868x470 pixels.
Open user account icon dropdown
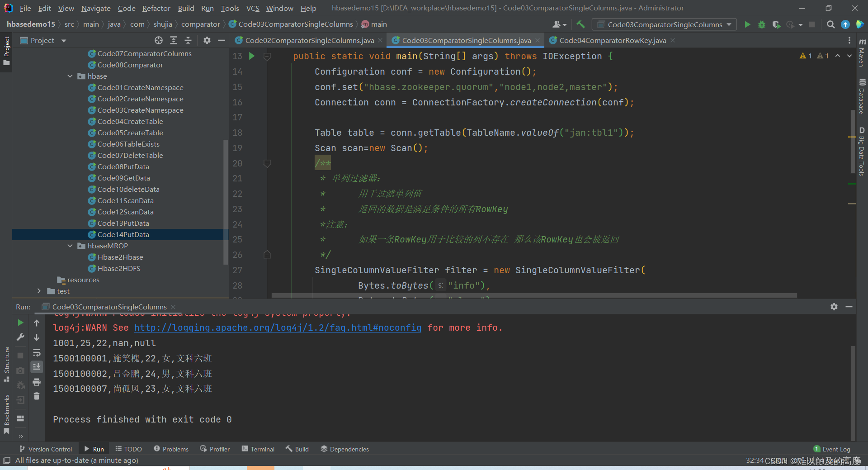click(x=560, y=24)
